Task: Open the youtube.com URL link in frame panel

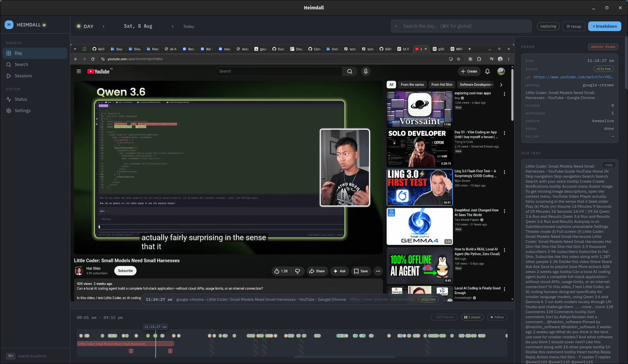Action: tap(573, 77)
